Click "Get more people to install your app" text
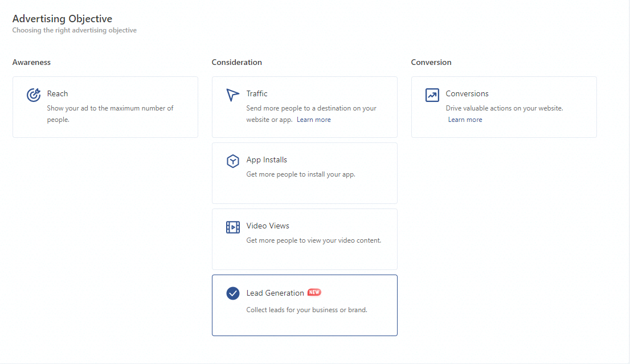The height and width of the screenshot is (364, 630). pos(301,174)
